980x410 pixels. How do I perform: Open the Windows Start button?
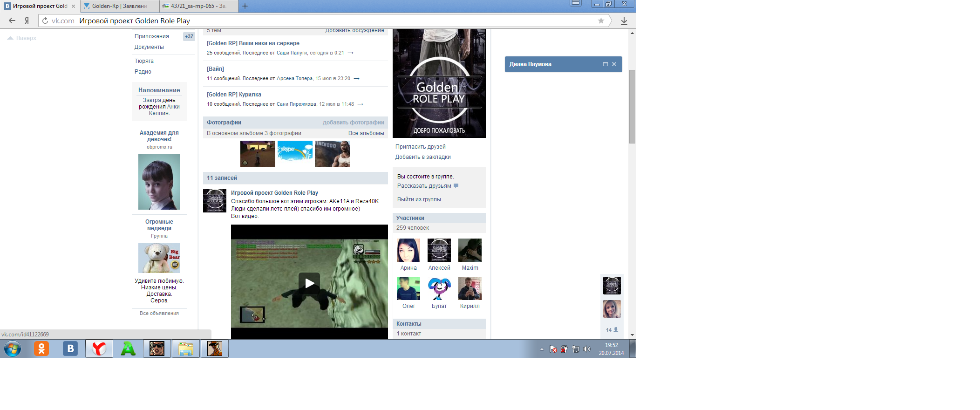click(x=13, y=348)
